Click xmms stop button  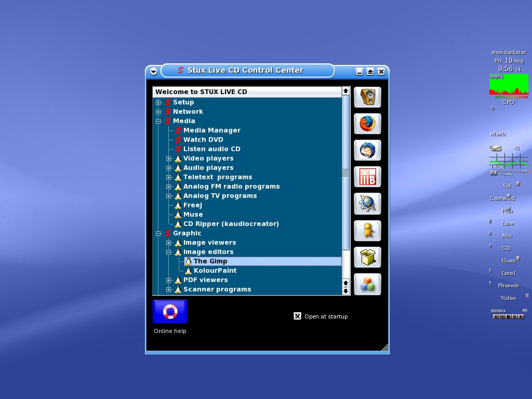(509, 316)
